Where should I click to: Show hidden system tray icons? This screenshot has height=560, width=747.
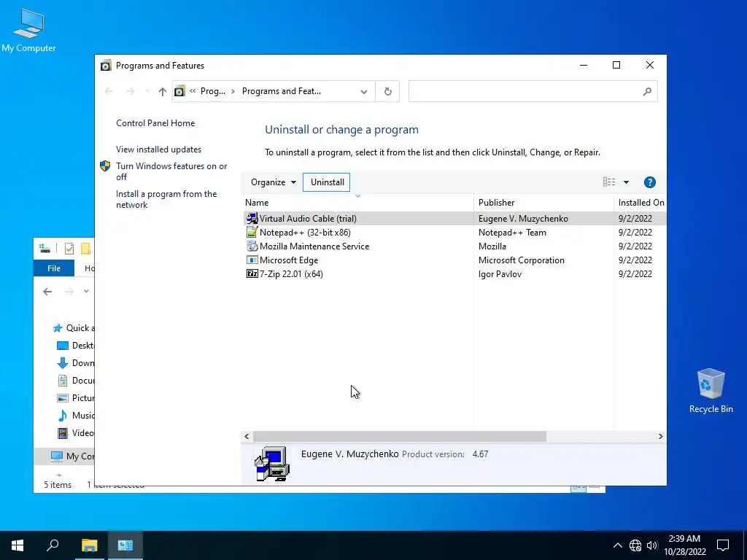tap(617, 545)
